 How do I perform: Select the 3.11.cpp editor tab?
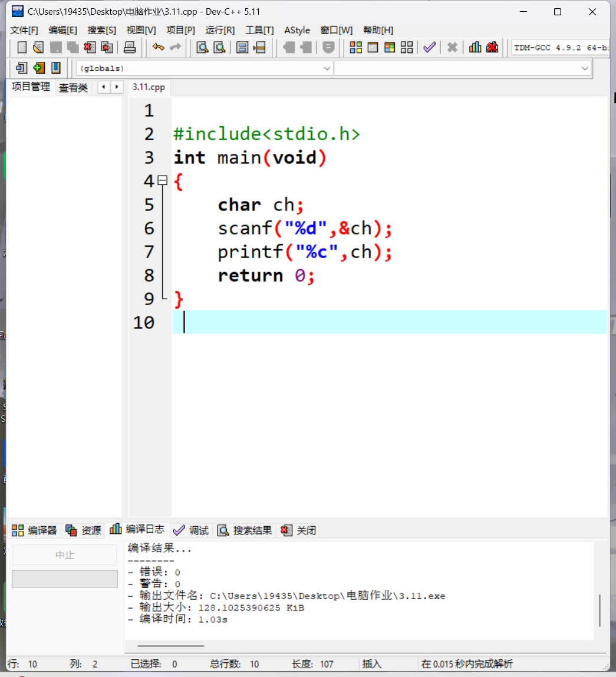point(149,87)
